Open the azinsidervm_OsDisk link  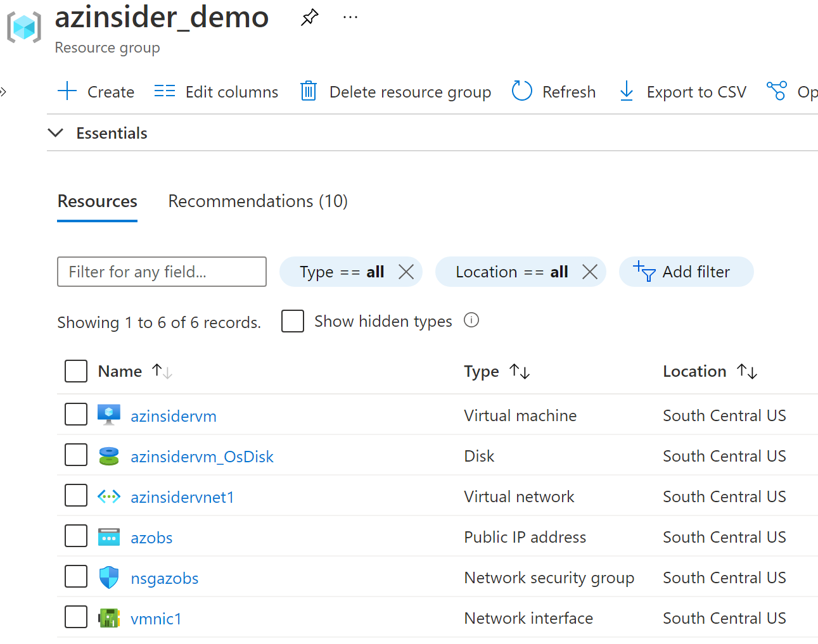pos(202,457)
